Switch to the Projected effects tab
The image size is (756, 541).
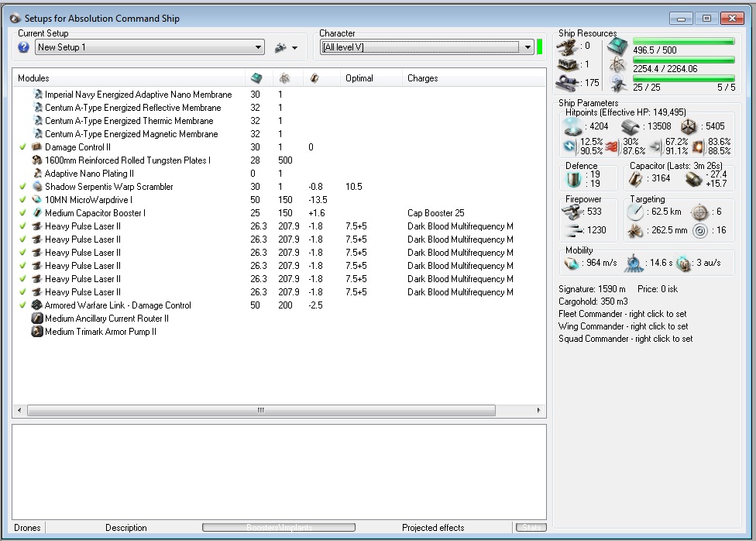coord(433,528)
